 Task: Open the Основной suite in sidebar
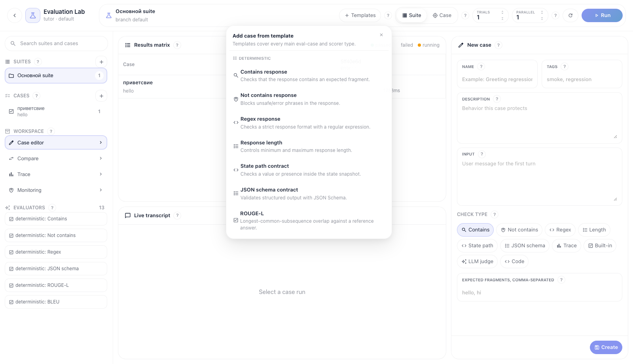click(56, 76)
